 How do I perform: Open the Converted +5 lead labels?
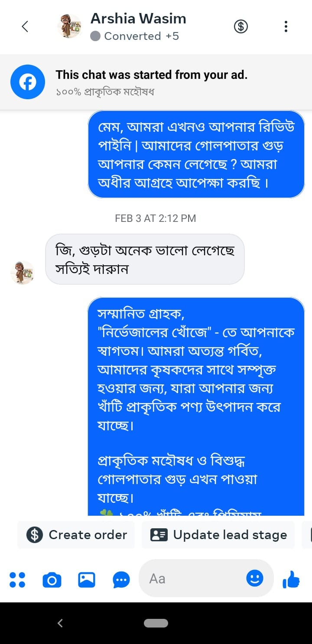135,36
